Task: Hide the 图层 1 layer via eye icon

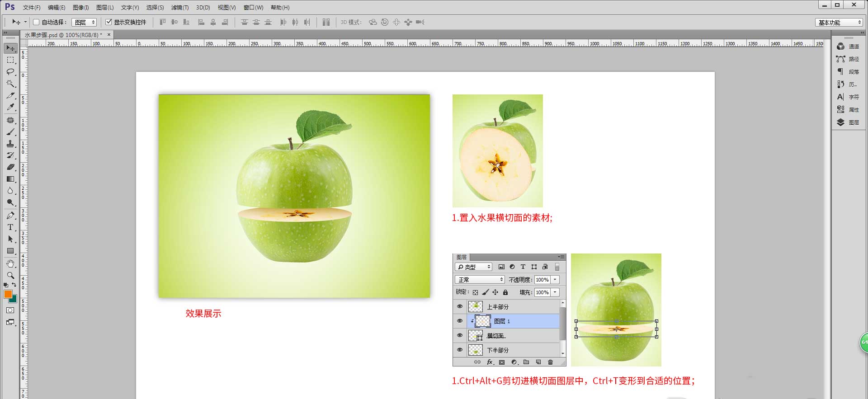Action: [x=460, y=321]
